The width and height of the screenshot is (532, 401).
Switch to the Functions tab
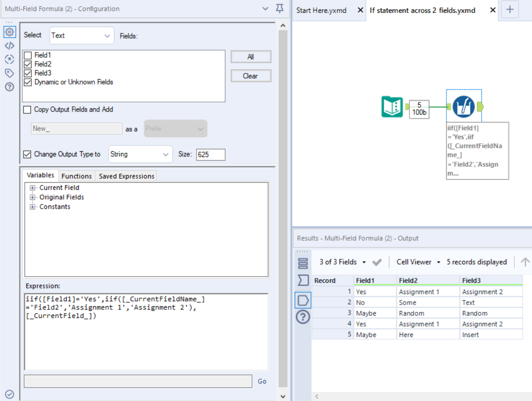point(76,176)
